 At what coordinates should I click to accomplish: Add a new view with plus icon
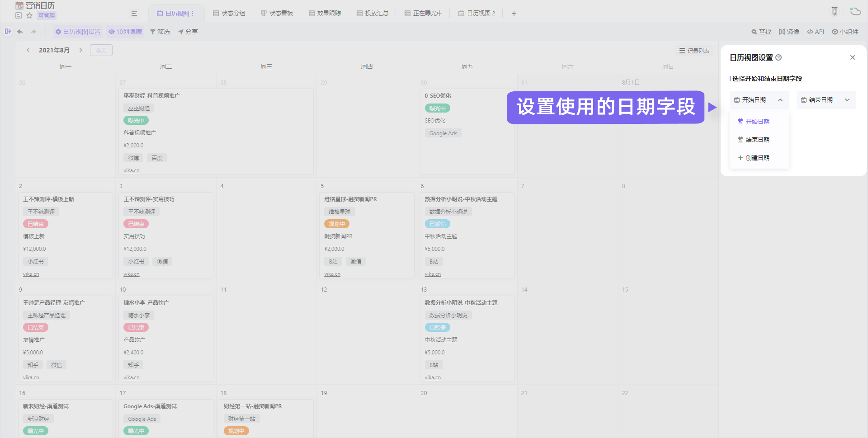tap(514, 14)
